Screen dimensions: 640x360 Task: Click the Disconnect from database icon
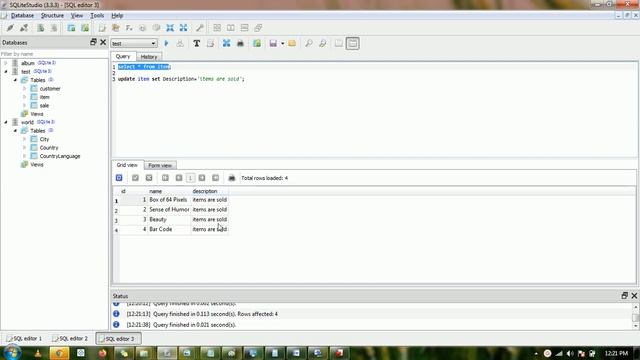pyautogui.click(x=24, y=28)
